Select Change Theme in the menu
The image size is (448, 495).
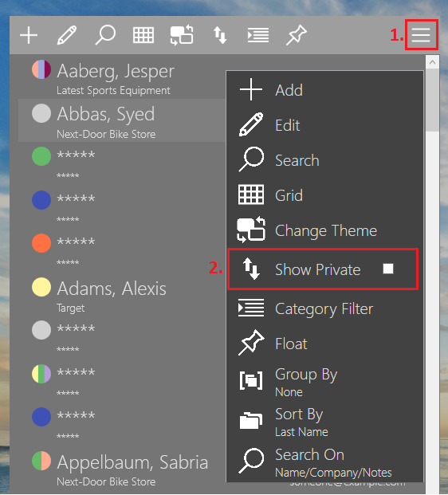click(x=325, y=230)
